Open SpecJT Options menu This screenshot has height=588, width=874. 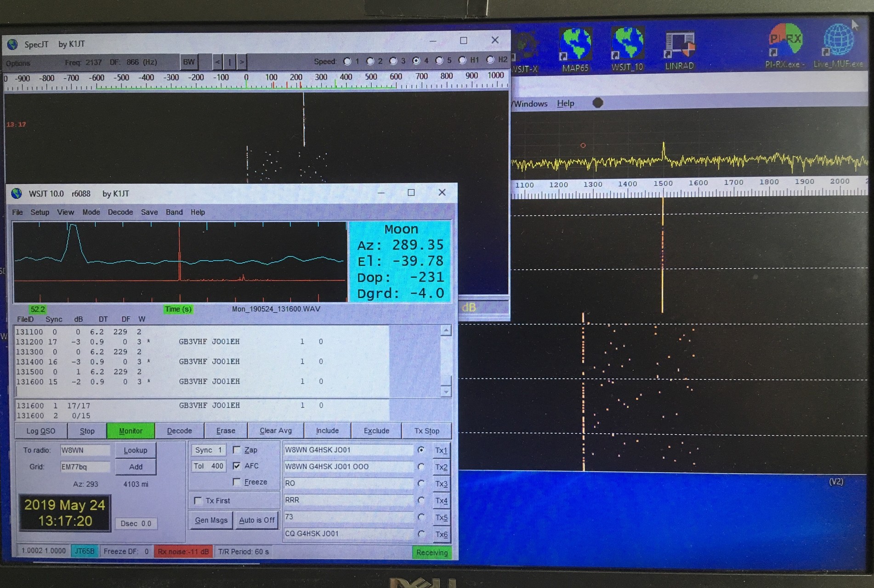tap(18, 63)
